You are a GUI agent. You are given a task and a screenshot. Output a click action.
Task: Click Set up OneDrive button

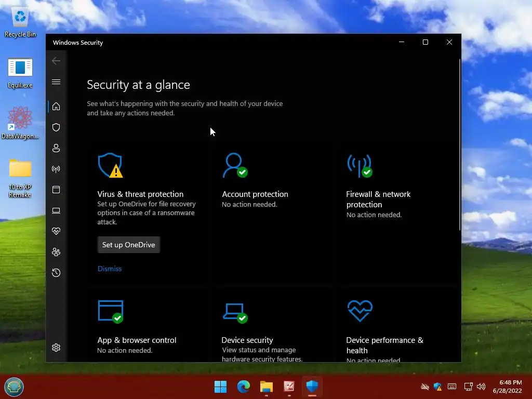pos(129,245)
